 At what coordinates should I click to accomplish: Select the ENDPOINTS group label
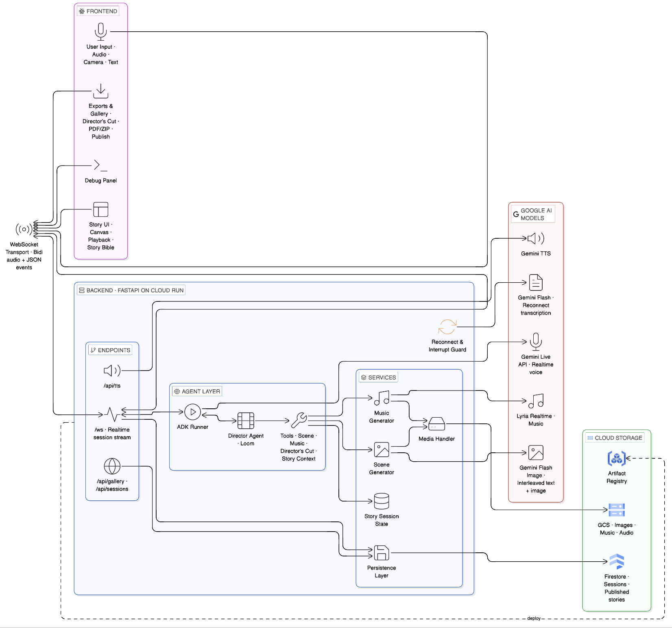(x=110, y=350)
